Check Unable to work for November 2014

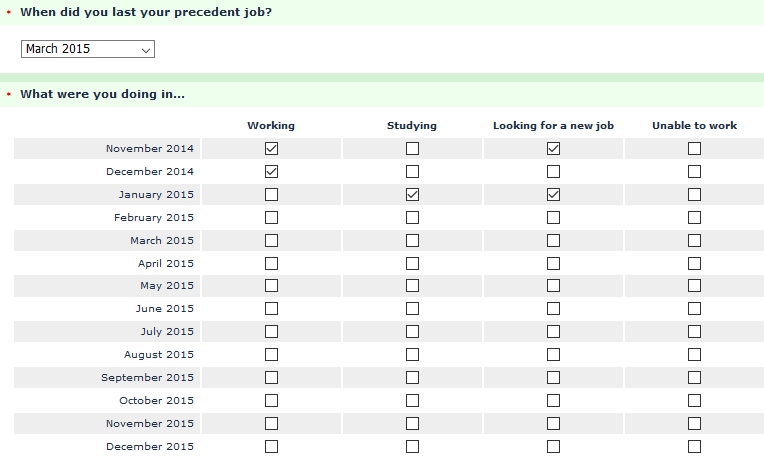click(694, 148)
